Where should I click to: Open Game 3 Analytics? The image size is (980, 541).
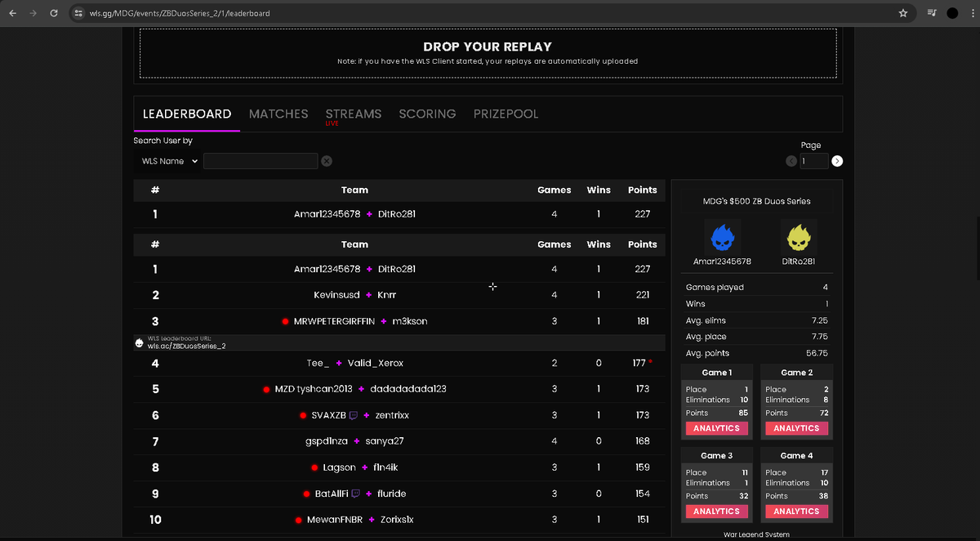716,512
